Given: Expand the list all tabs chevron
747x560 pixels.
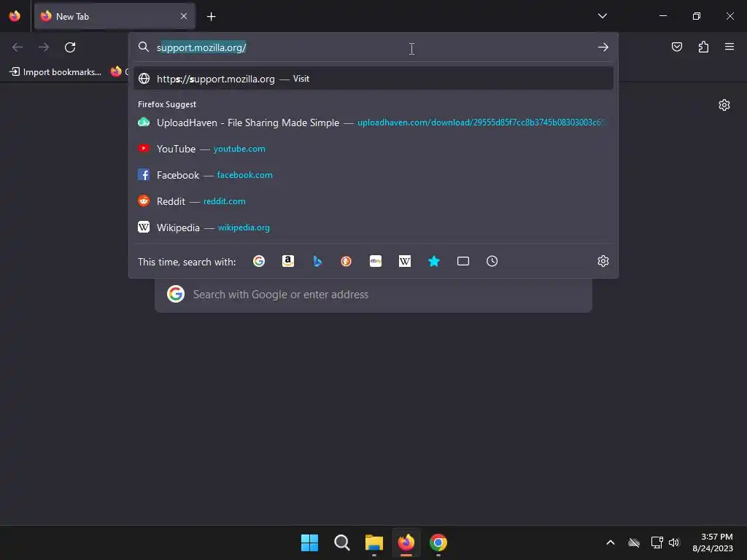Looking at the screenshot, I should 602,16.
